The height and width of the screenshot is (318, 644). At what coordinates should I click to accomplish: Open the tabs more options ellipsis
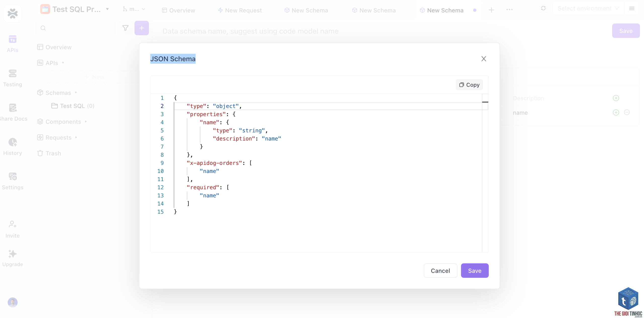509,10
